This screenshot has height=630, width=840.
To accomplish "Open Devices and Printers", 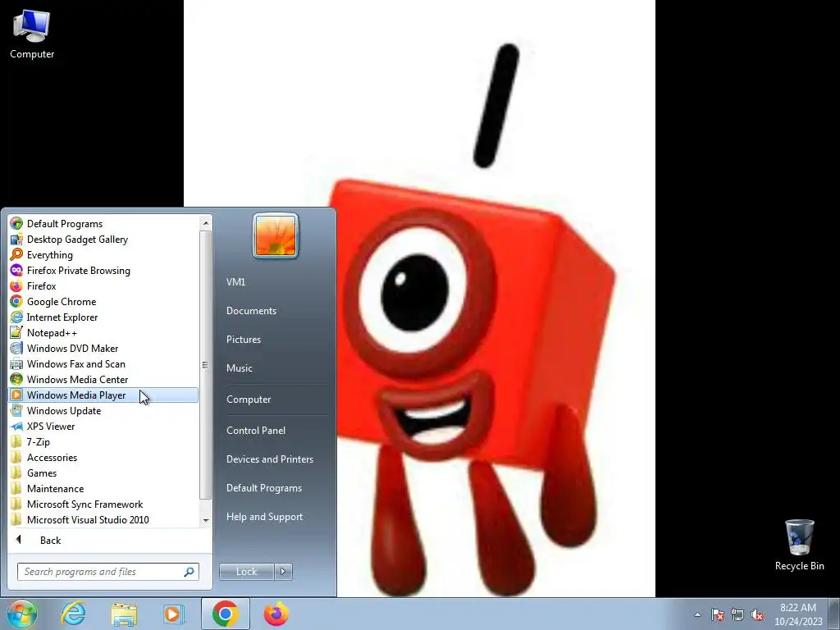I will point(274,459).
